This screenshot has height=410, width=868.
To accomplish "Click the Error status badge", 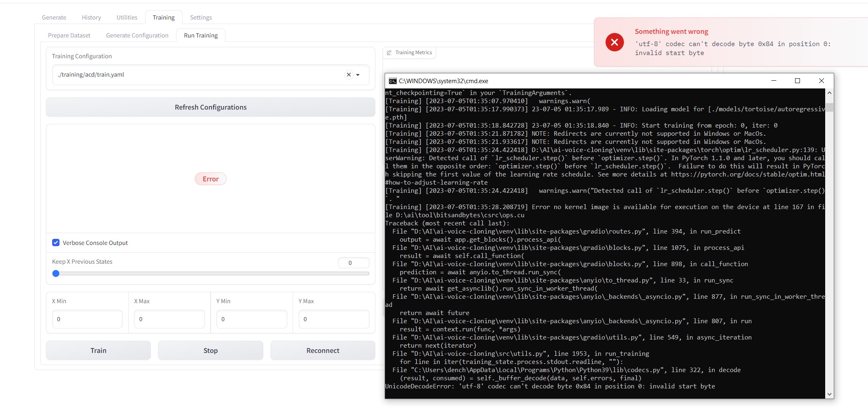I will coord(211,179).
